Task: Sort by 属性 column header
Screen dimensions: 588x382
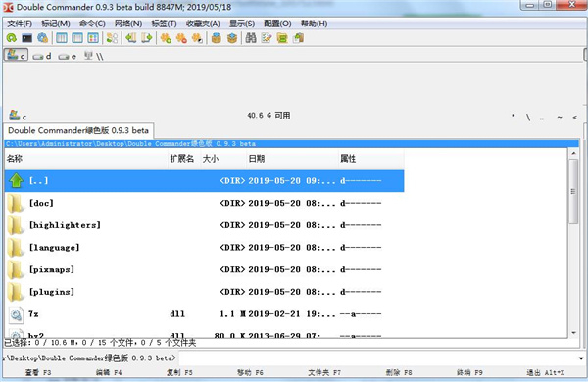Action: [370, 159]
